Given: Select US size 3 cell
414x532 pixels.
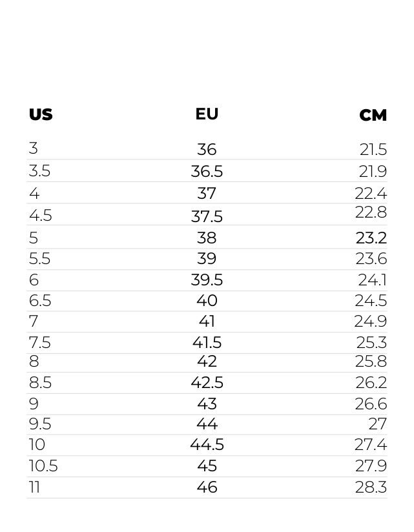Looking at the screenshot, I should [33, 148].
